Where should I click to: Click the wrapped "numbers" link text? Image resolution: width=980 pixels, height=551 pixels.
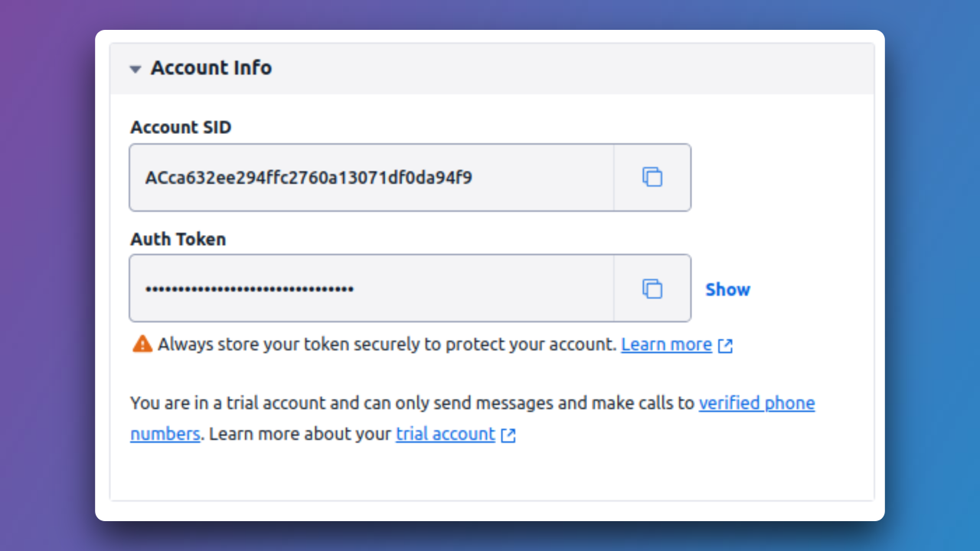pos(165,434)
